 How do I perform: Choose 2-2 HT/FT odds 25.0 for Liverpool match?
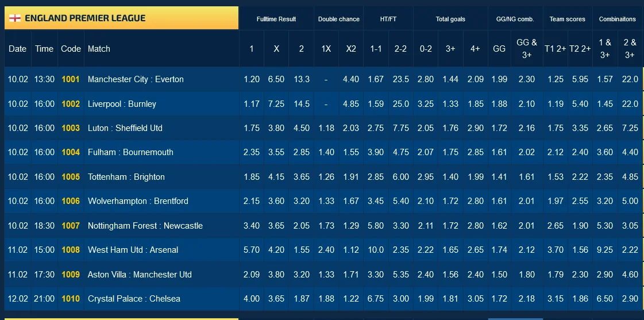pos(400,104)
